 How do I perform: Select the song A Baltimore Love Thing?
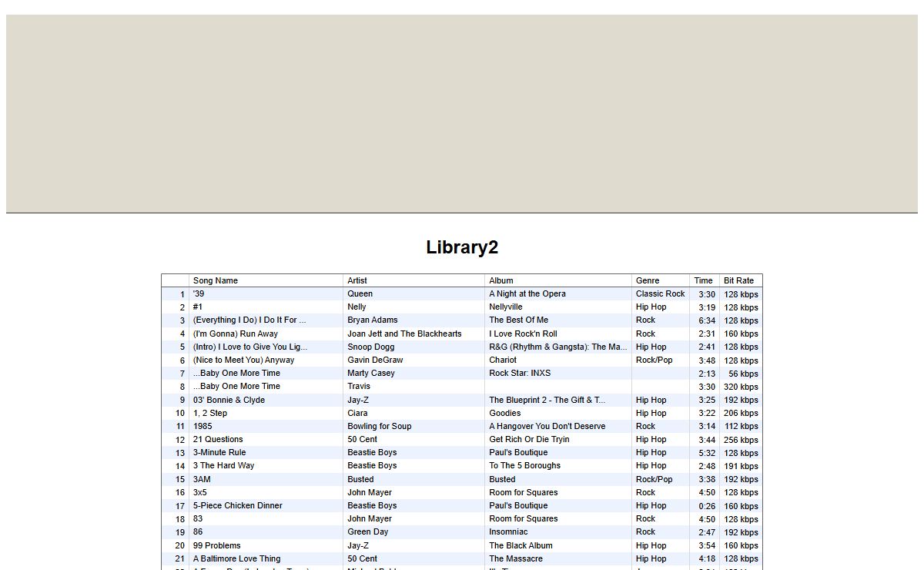(x=237, y=558)
